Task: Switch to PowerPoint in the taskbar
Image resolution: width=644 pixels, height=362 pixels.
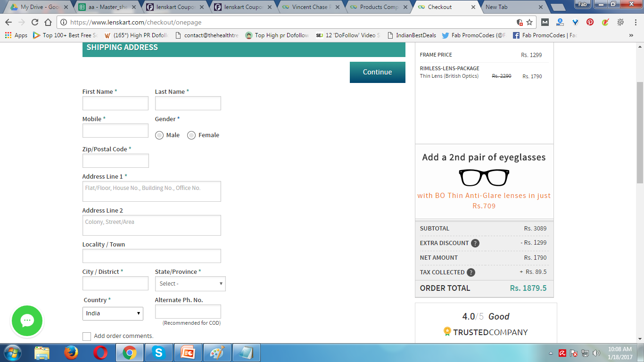Action: [188, 353]
